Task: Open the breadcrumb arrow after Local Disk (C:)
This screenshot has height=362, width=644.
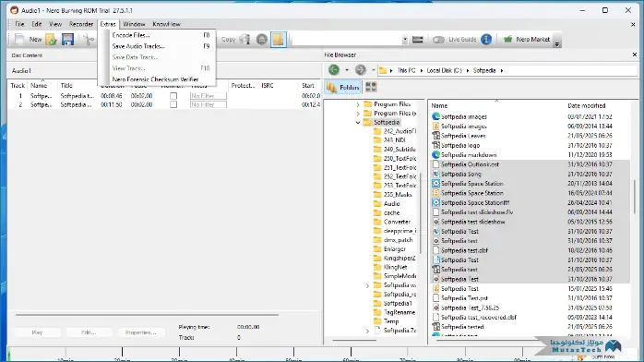Action: [x=468, y=71]
